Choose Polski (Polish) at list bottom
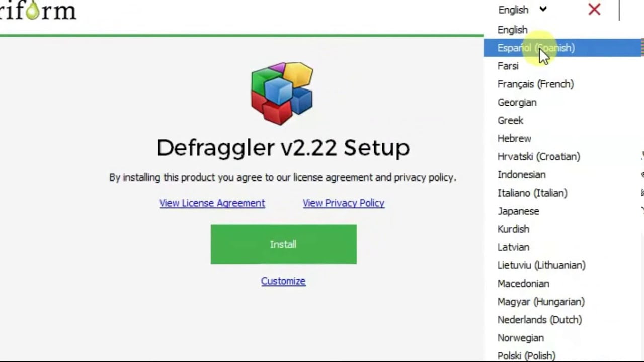The image size is (644, 362). coord(563,355)
